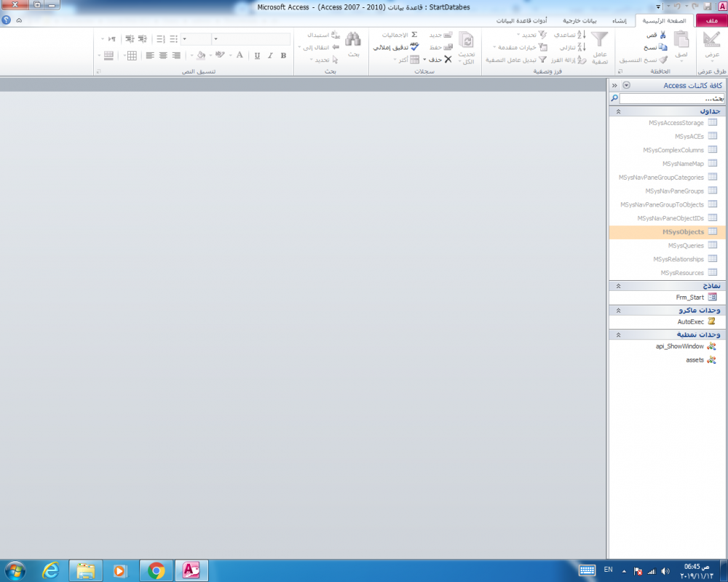This screenshot has width=728, height=582.
Task: Open the font name combo box
Action: (x=252, y=39)
